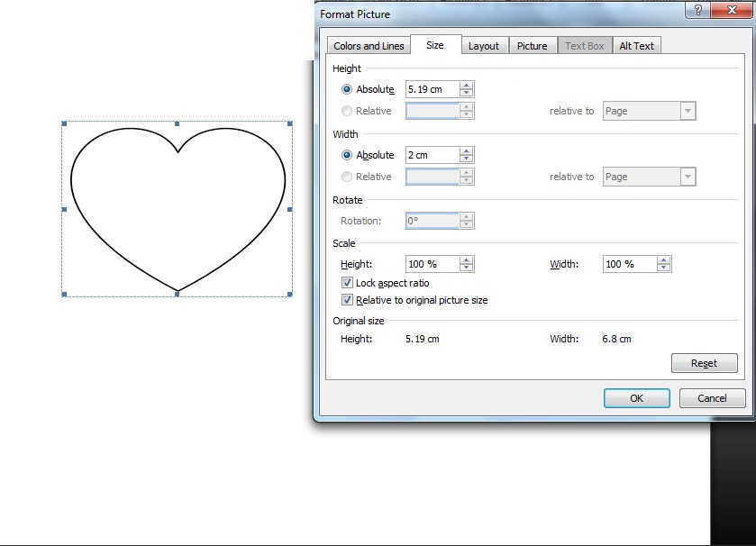The image size is (756, 546).
Task: Click the Scale Width percentage field
Action: 629,264
